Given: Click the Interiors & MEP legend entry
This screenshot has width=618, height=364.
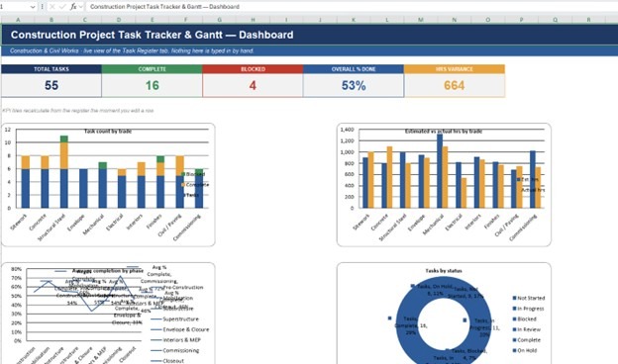Looking at the screenshot, I should (176, 339).
